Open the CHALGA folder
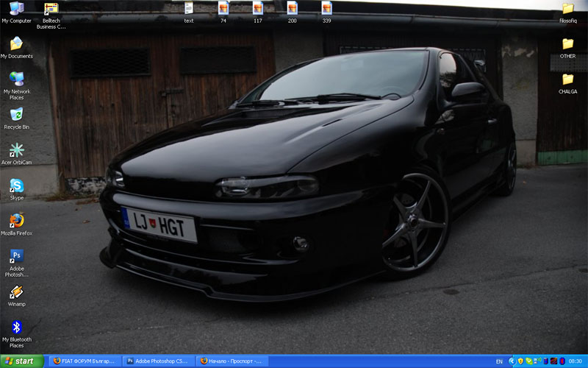This screenshot has width=588, height=368. pyautogui.click(x=567, y=79)
